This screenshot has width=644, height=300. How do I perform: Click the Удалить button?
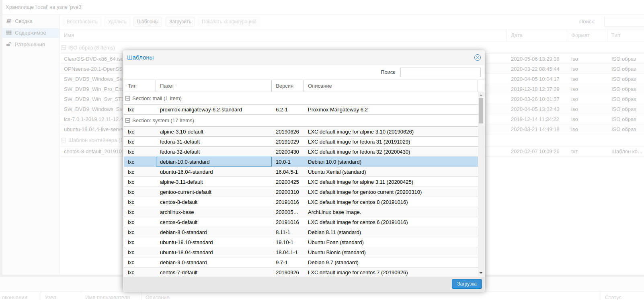117,22
